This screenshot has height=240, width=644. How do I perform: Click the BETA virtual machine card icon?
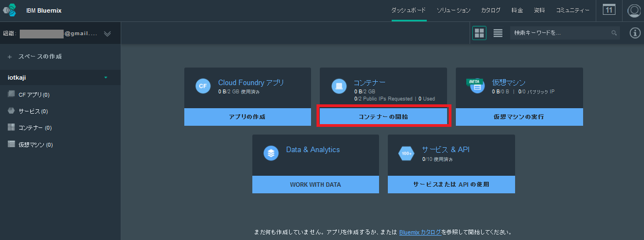coord(476,86)
